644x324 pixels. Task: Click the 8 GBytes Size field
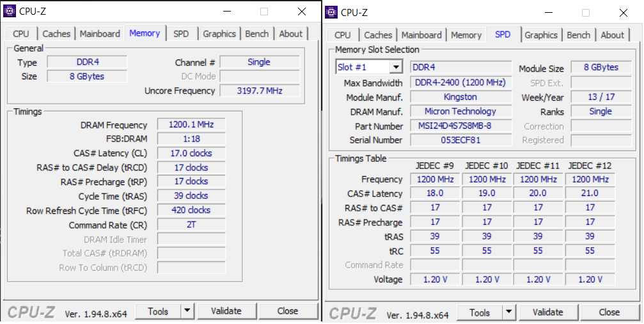(x=88, y=76)
